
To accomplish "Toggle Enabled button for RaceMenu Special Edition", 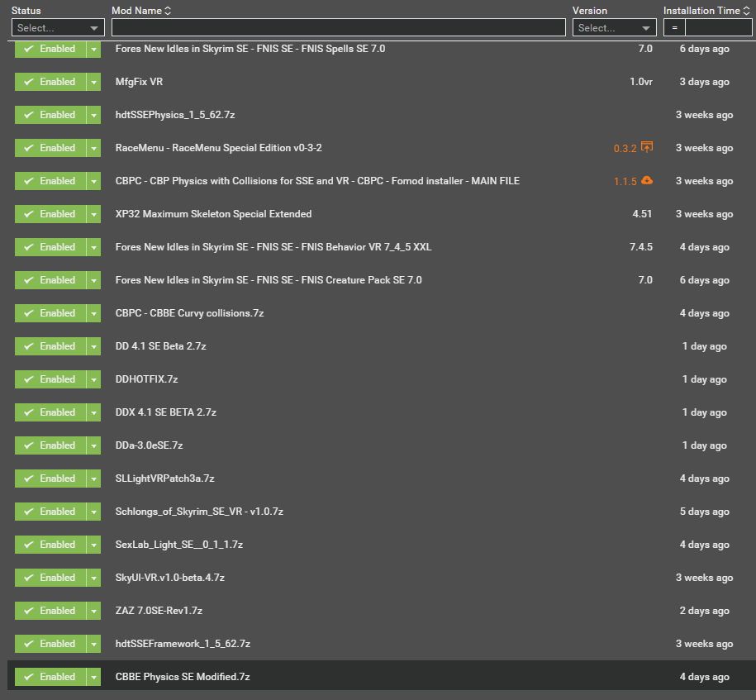I will pyautogui.click(x=50, y=148).
